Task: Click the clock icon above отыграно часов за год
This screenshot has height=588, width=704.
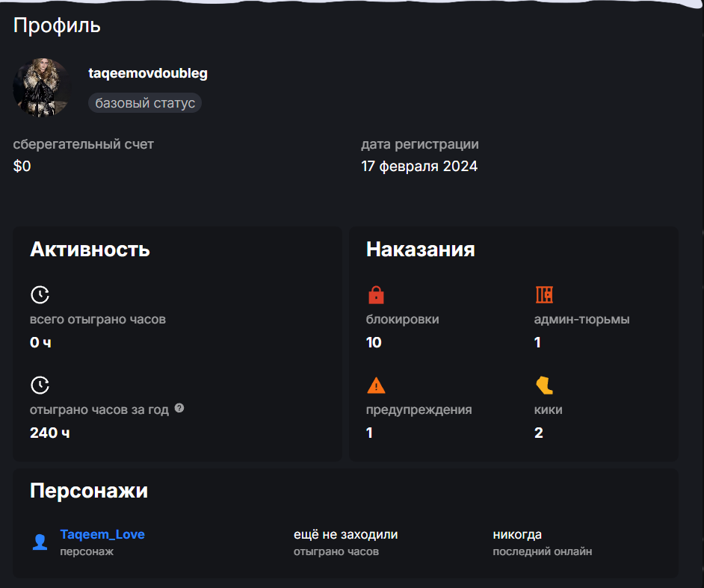Action: (40, 386)
